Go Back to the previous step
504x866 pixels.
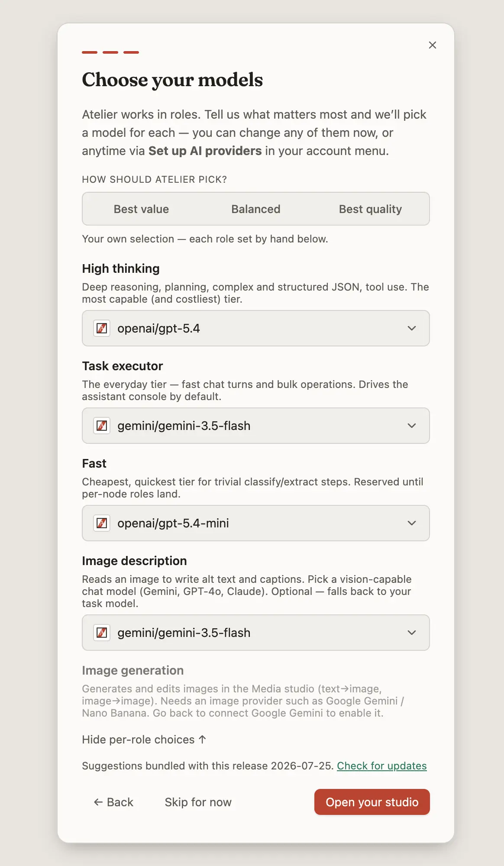click(x=113, y=802)
